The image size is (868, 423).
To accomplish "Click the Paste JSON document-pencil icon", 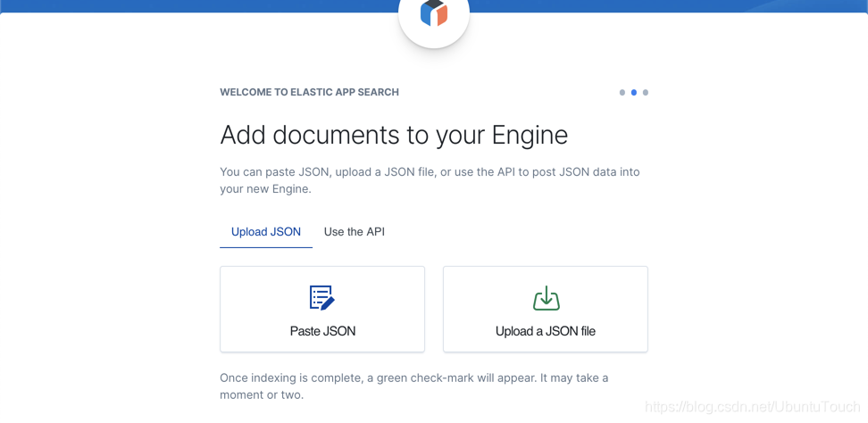I will (x=322, y=297).
